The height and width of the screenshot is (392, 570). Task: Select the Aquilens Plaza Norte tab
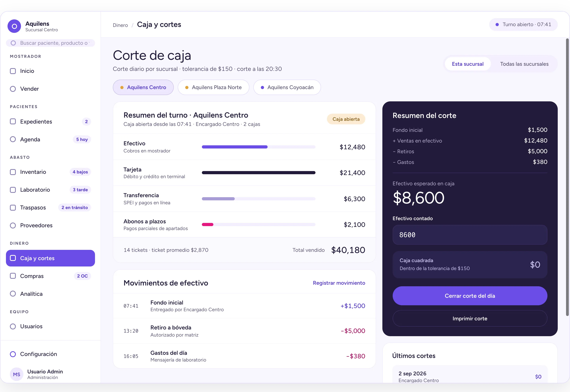pos(213,87)
